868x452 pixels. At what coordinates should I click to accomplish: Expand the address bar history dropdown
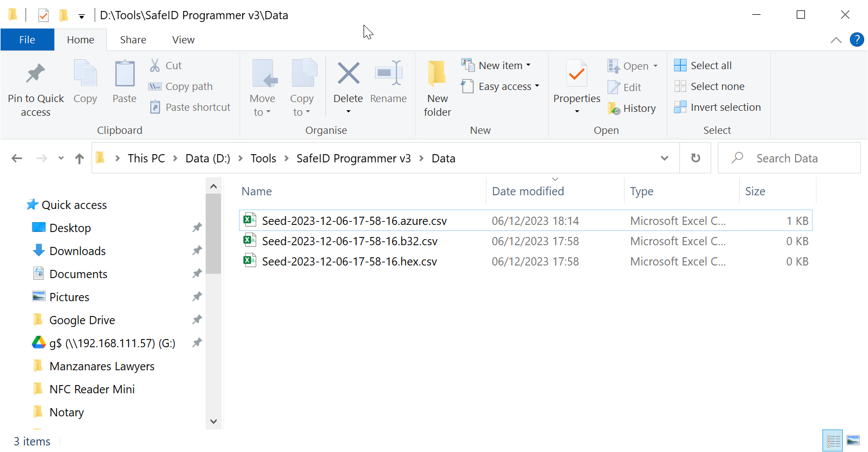[665, 159]
